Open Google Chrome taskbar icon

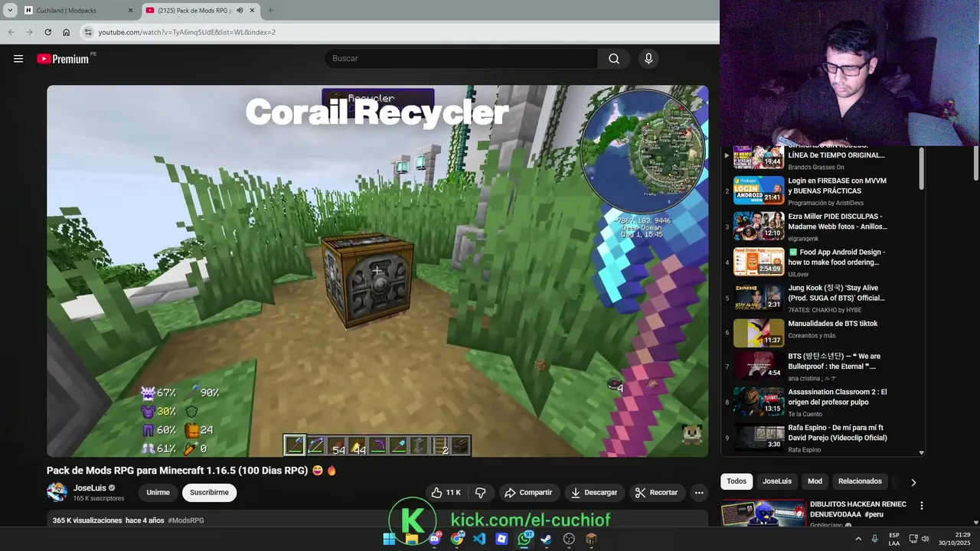click(457, 539)
